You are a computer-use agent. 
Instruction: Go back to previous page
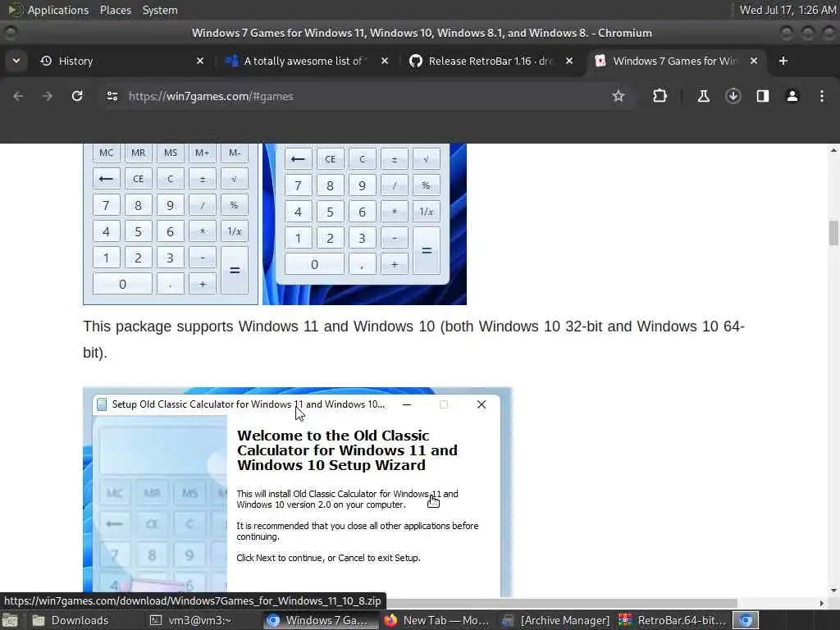(18, 97)
